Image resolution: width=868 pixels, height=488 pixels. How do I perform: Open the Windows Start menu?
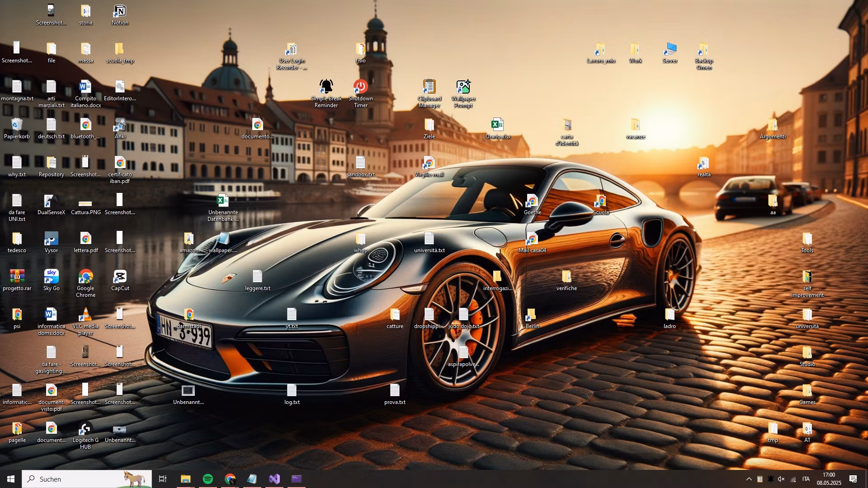(x=11, y=479)
